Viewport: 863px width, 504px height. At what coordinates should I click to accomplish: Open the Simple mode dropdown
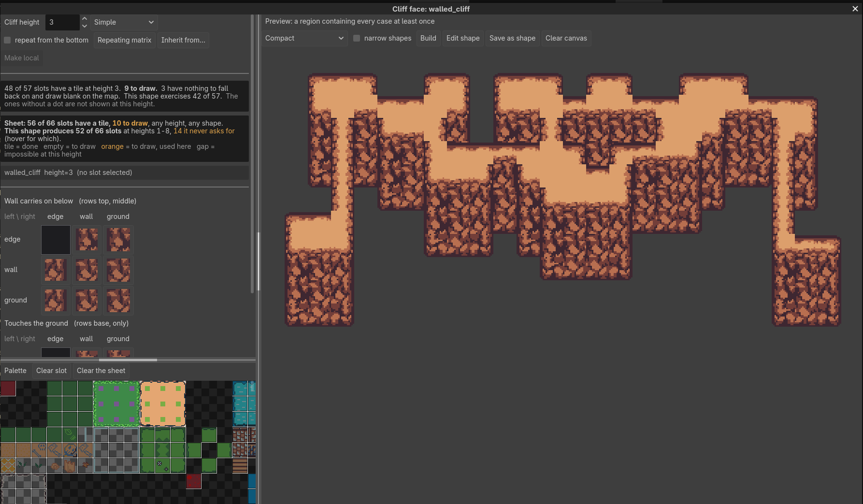124,22
